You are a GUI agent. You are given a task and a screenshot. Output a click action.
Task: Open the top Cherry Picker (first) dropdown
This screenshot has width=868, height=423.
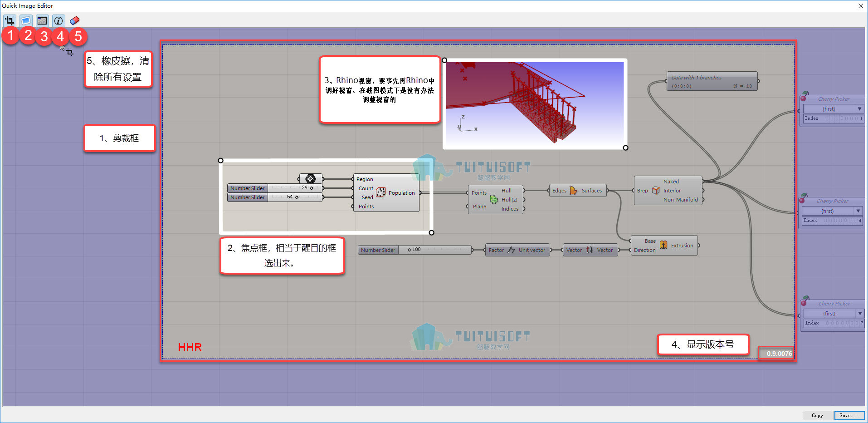pyautogui.click(x=833, y=109)
